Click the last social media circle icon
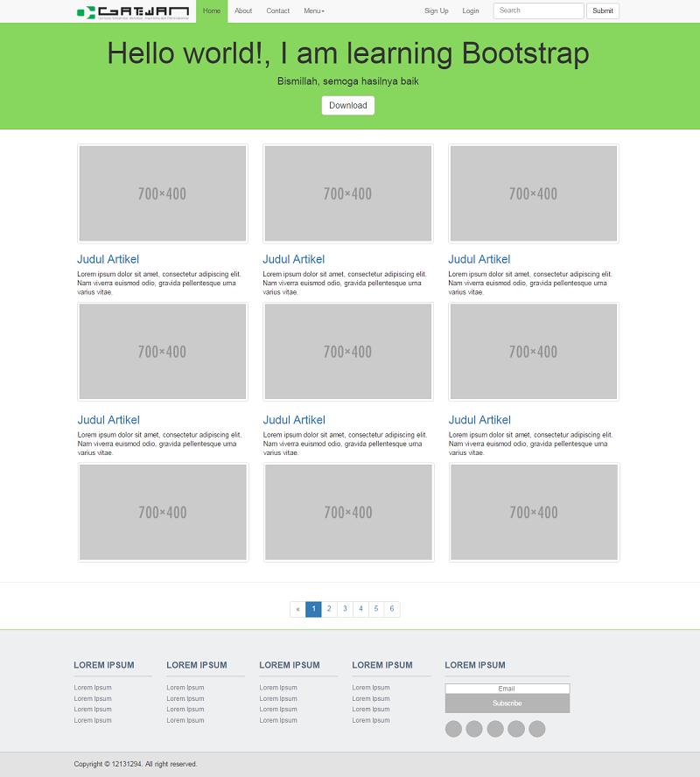Image resolution: width=700 pixels, height=777 pixels. (537, 728)
